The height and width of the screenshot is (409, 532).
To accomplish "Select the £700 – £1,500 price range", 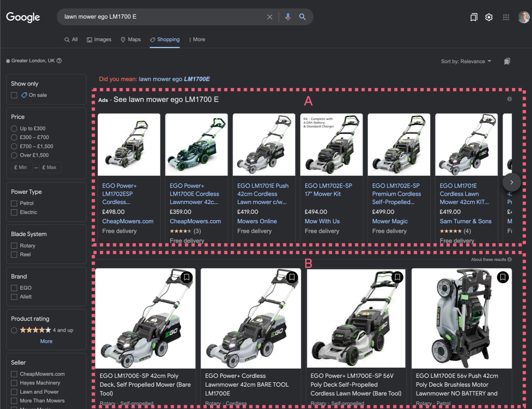I will click(14, 146).
